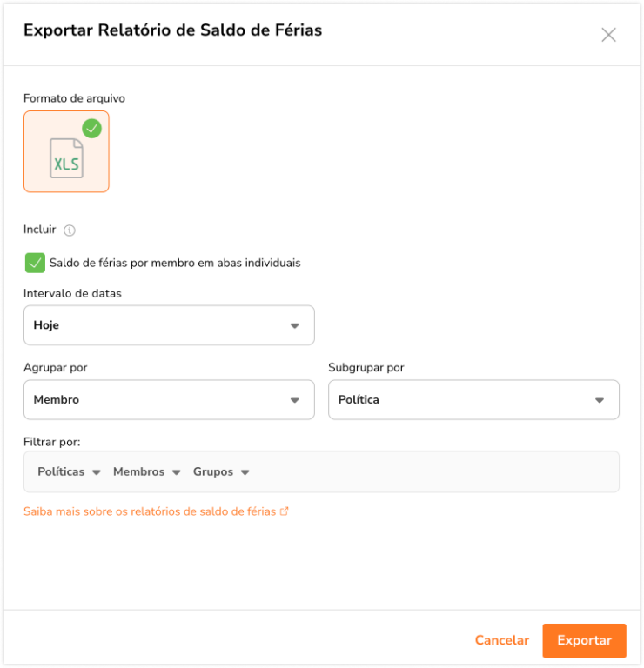Click the Cancelar button
Image resolution: width=644 pixels, height=668 pixels.
point(502,640)
